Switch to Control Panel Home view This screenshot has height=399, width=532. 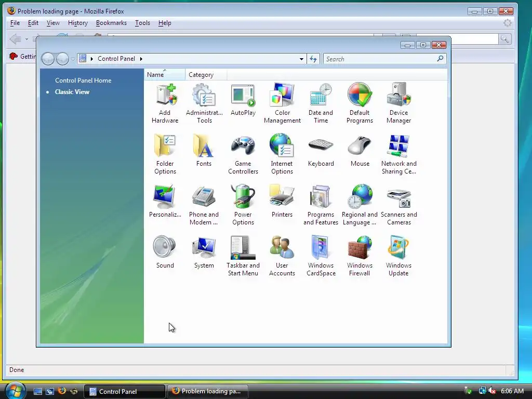(x=83, y=81)
